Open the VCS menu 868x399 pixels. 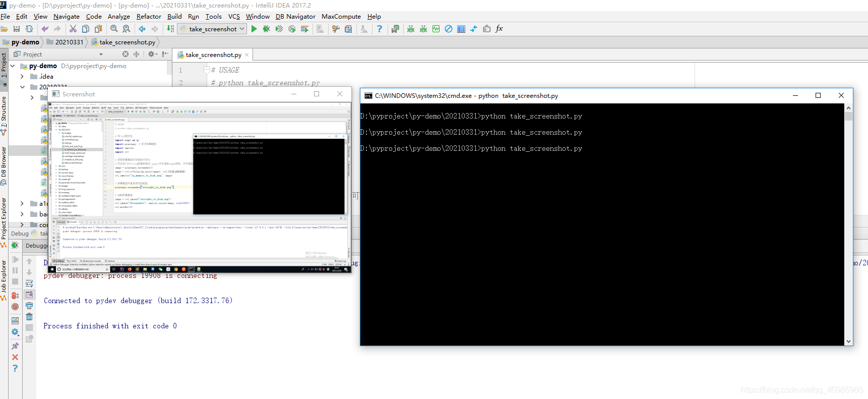234,17
